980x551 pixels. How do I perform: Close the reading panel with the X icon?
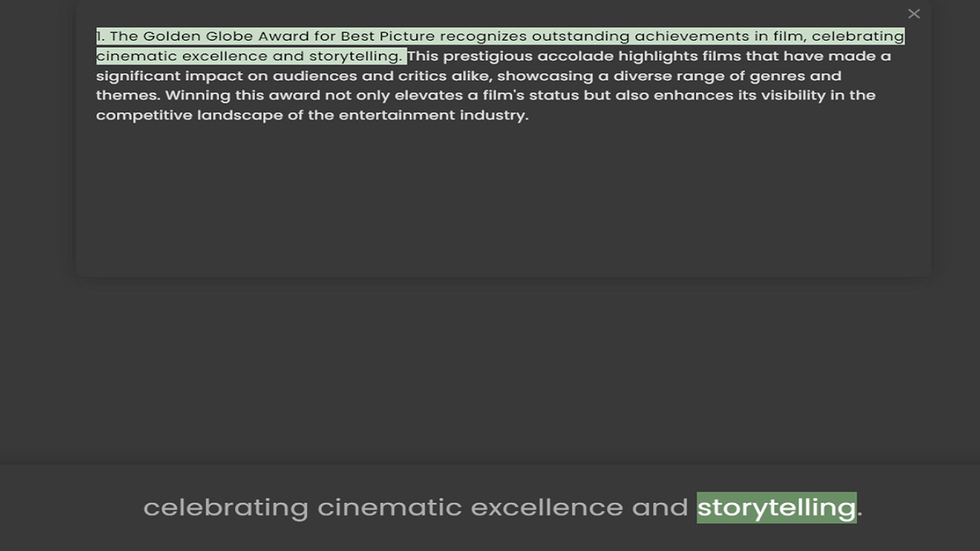[914, 14]
